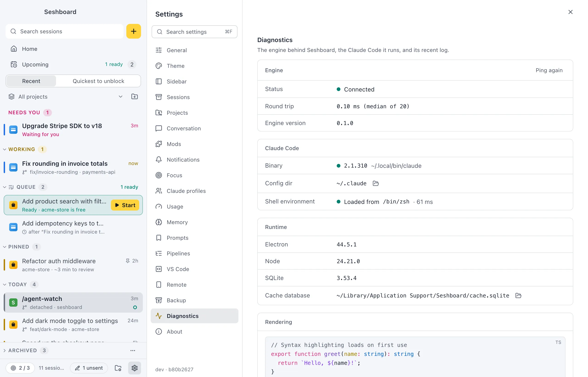Click the 1 unsent drafts button
The height and width of the screenshot is (377, 588).
click(89, 368)
